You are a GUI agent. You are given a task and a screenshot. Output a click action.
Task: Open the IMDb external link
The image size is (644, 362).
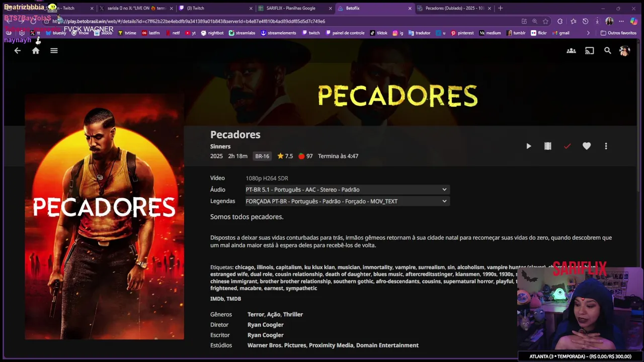point(216,299)
